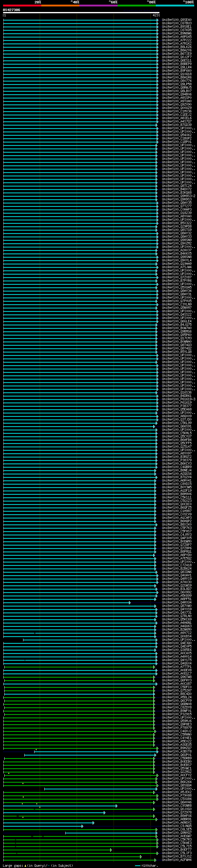Screen dimensions: 197x868
Task: Open hit UniRef100_Q6ES11
Action: (x=177, y=61)
